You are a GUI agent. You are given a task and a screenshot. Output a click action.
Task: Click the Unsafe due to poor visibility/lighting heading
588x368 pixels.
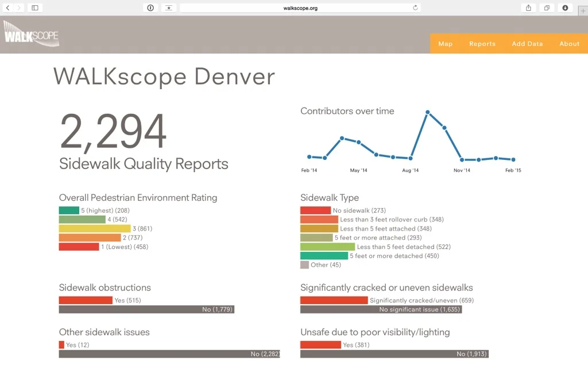pyautogui.click(x=375, y=332)
